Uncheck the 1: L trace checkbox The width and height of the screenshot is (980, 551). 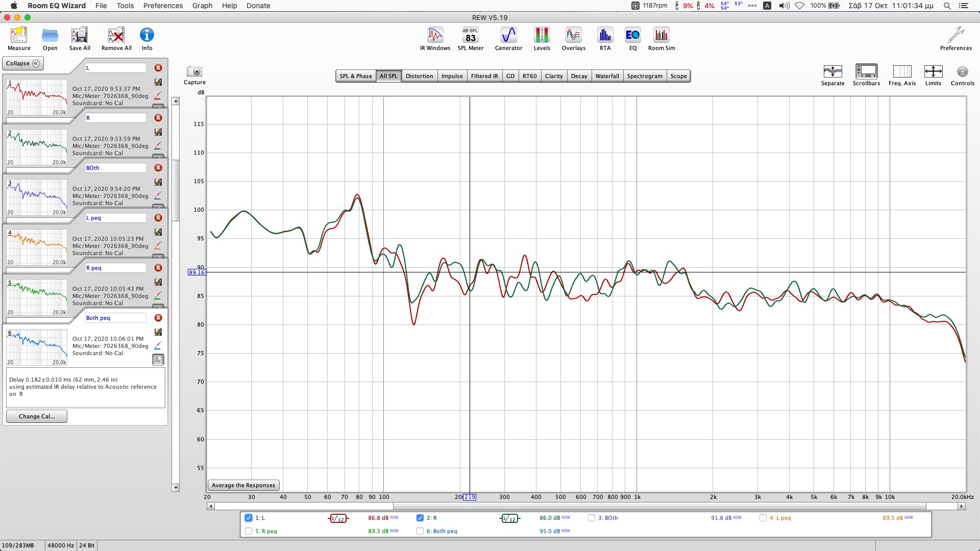249,518
